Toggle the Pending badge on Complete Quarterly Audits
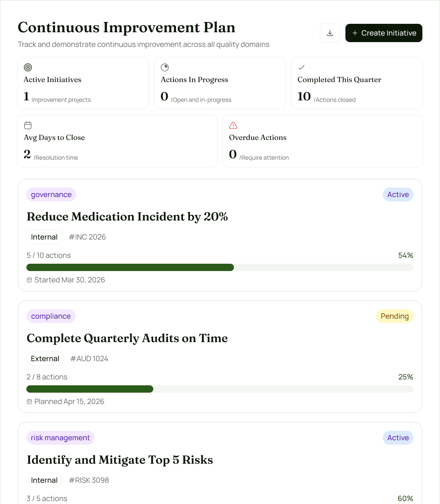440x504 pixels. (395, 316)
